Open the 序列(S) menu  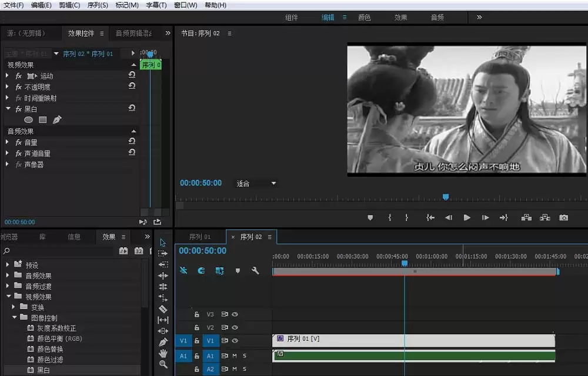point(98,5)
